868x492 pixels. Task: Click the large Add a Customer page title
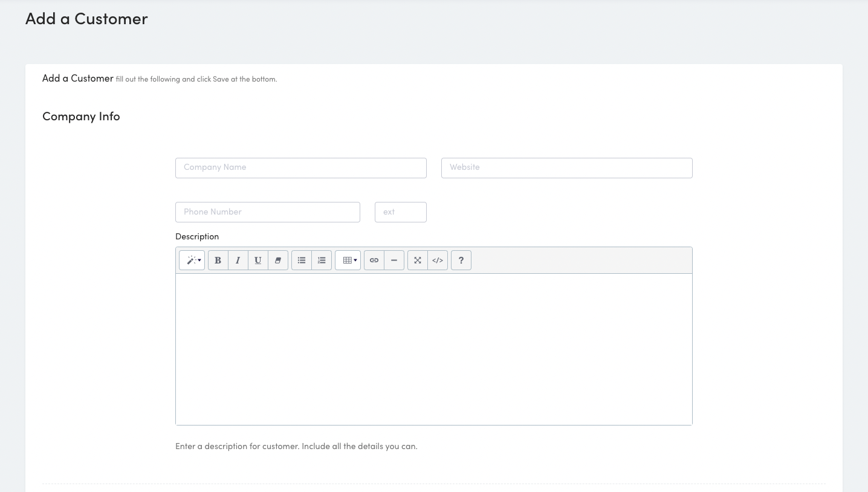[86, 19]
